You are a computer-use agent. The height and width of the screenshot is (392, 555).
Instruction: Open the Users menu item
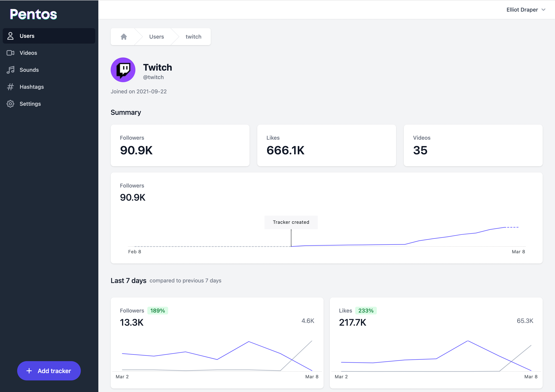pos(49,36)
